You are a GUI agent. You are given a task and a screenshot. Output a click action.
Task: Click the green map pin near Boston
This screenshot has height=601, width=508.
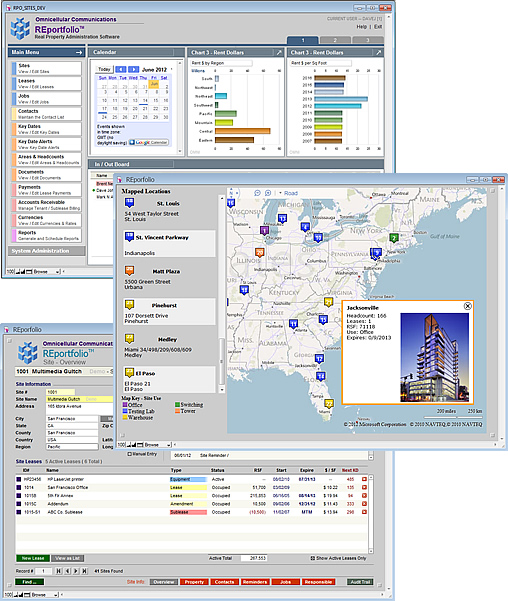point(394,238)
